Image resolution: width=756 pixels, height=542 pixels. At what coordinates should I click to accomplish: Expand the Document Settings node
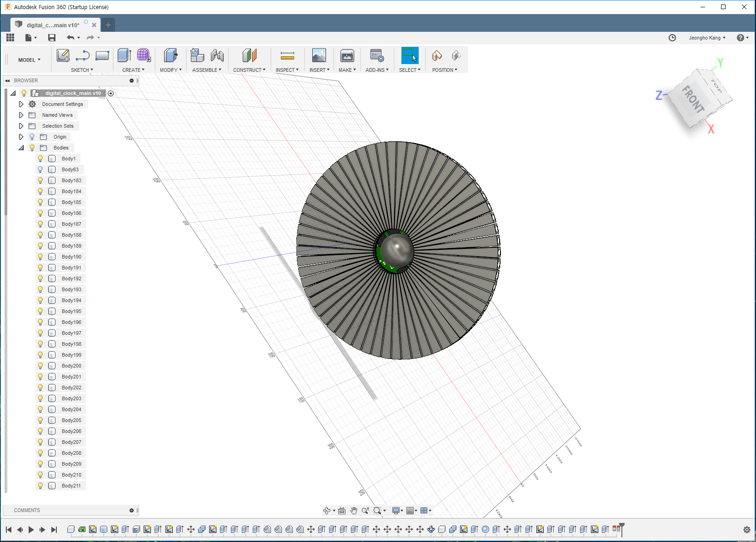click(21, 104)
